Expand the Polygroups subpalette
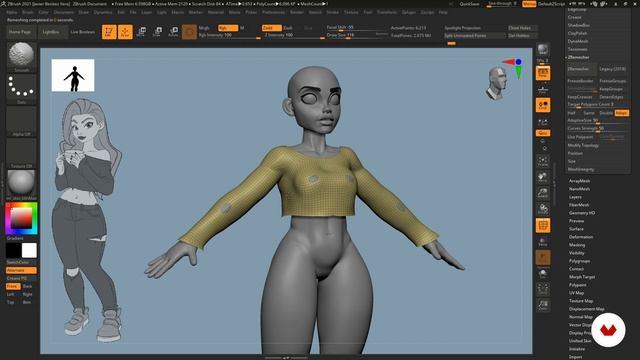Viewport: 640px width, 360px height. (x=579, y=261)
